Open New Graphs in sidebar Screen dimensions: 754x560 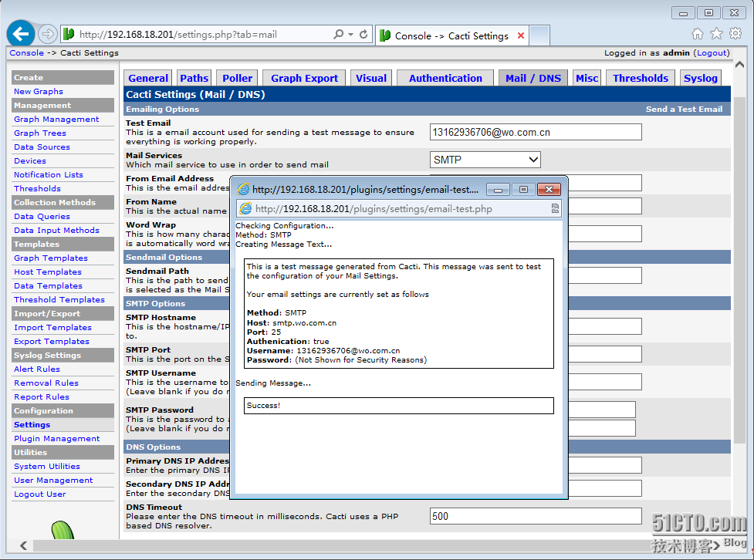39,91
